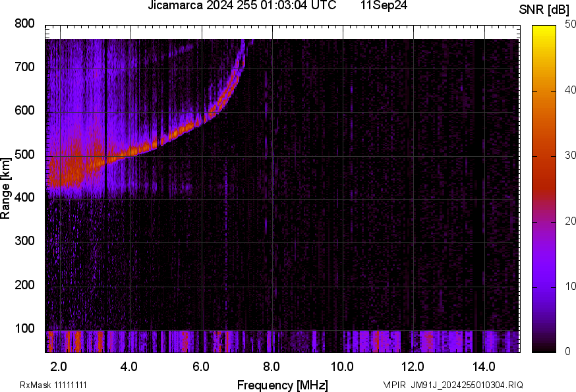The width and height of the screenshot is (576, 392).
Task: Click the 800 tick on range axis
Action: (25, 24)
